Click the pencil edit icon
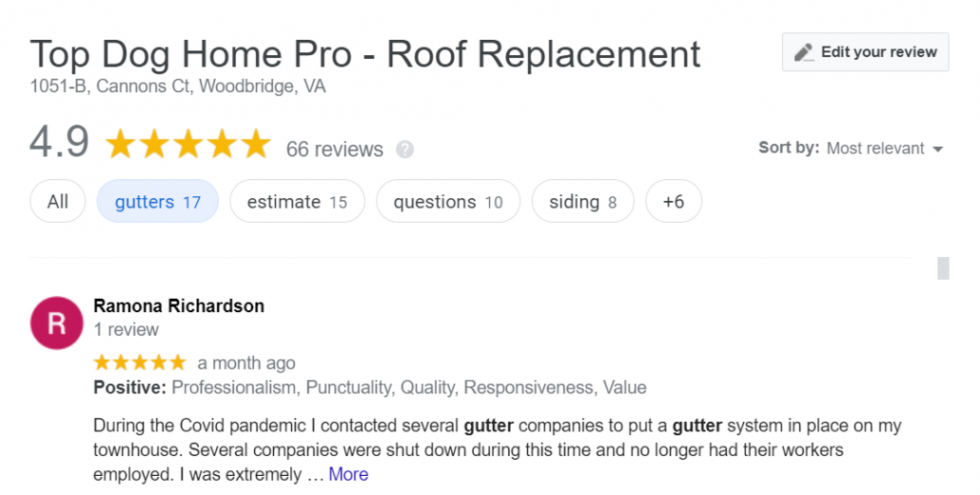This screenshot has width=980, height=495. tap(804, 52)
